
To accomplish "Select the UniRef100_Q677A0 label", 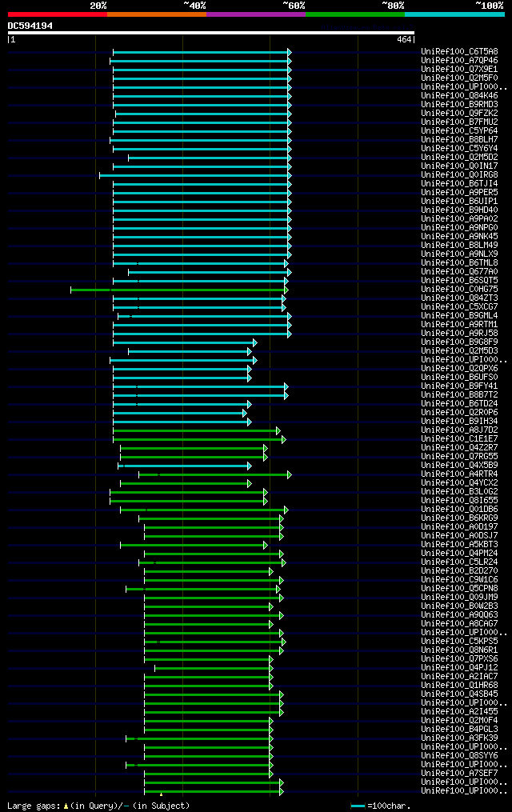I will coord(460,272).
